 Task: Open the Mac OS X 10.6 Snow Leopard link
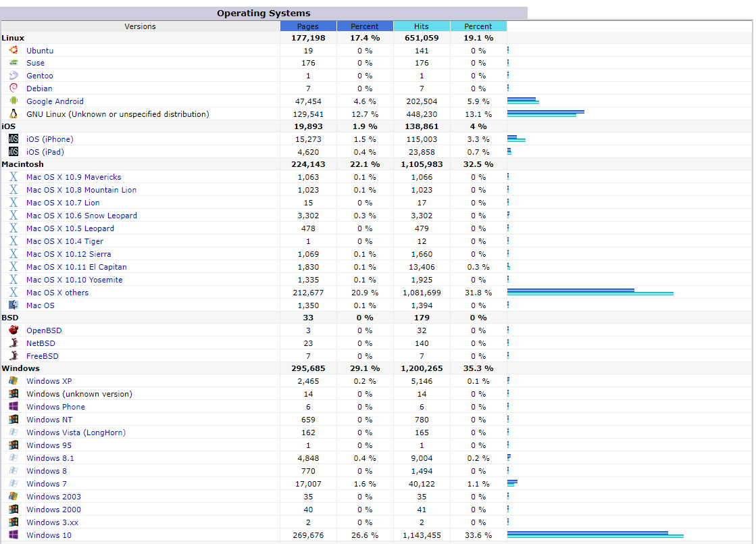pyautogui.click(x=82, y=216)
